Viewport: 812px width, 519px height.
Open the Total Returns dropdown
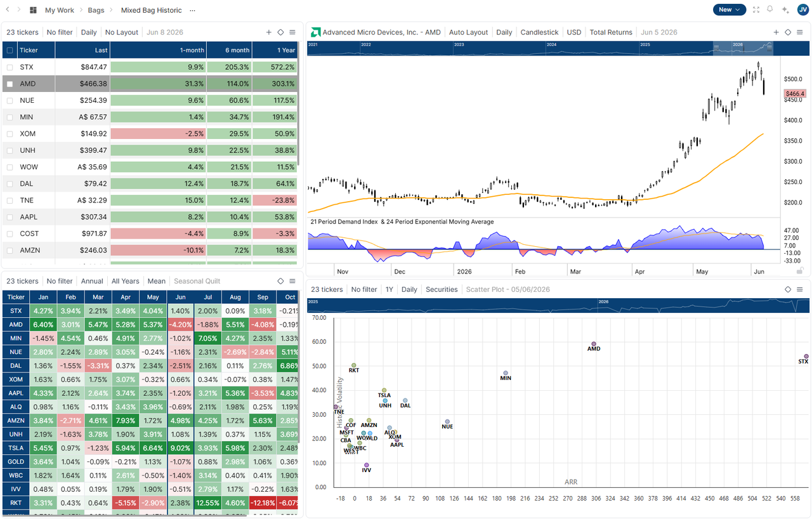tap(611, 32)
